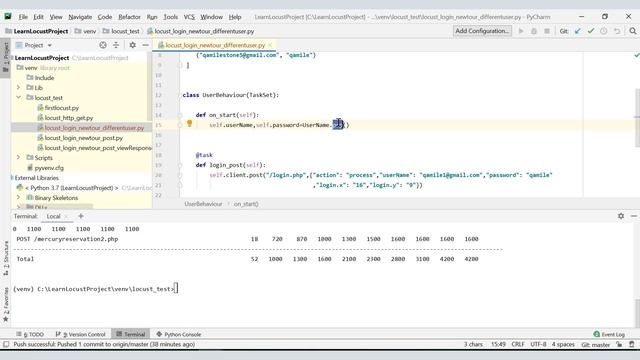Screen dimensions: 640x360
Task: Click Git commit checkmark icon
Action: (x=591, y=31)
